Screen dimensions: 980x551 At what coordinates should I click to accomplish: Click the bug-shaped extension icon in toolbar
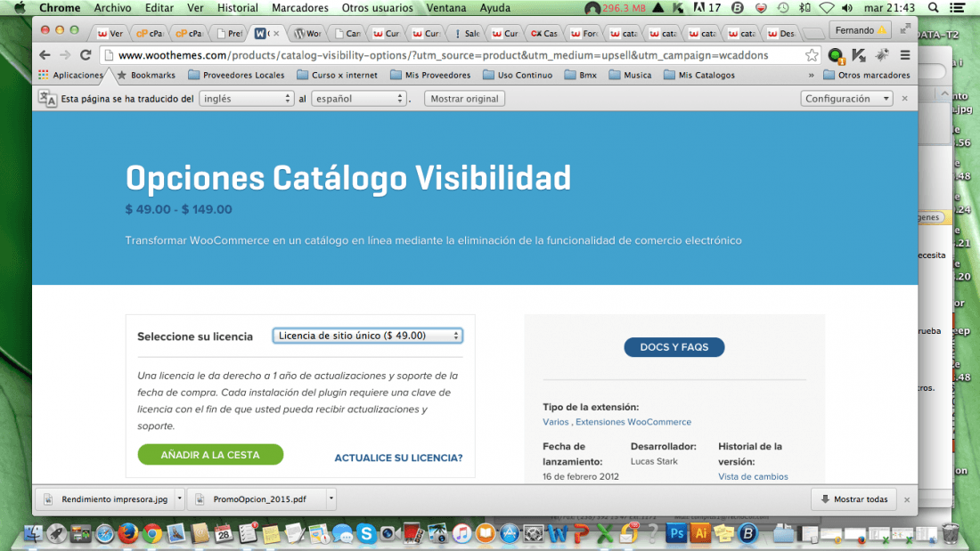click(882, 55)
